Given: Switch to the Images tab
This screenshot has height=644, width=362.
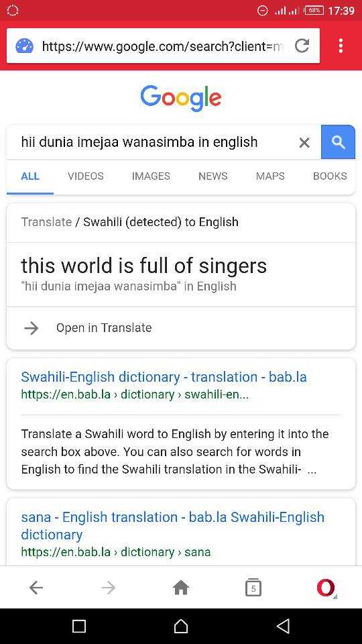Looking at the screenshot, I should pos(151,176).
